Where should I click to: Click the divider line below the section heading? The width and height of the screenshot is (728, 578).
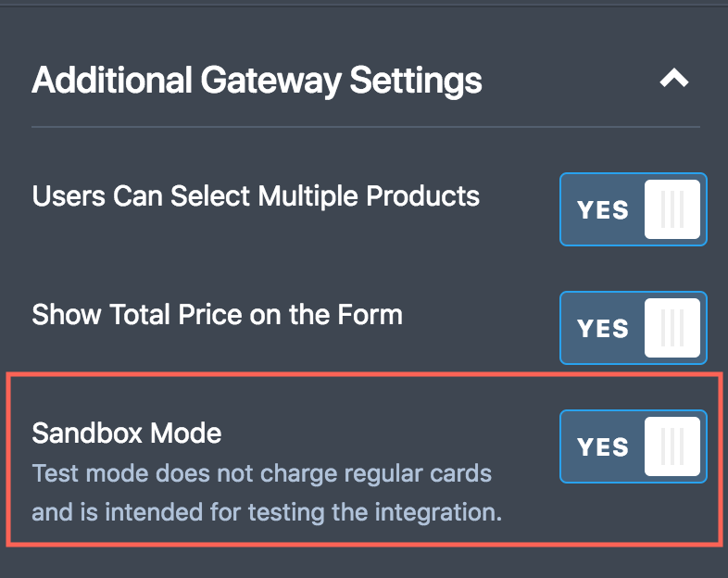[366, 126]
